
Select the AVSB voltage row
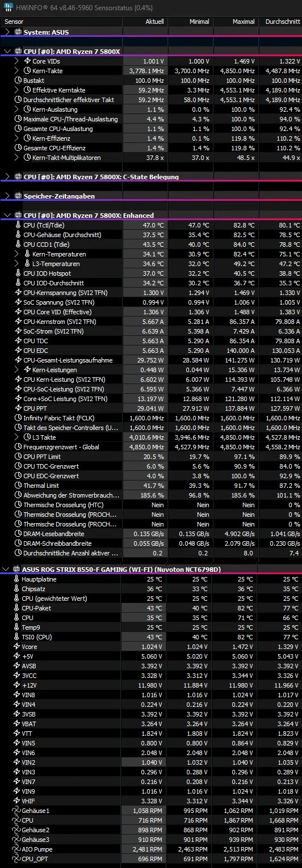(x=151, y=666)
